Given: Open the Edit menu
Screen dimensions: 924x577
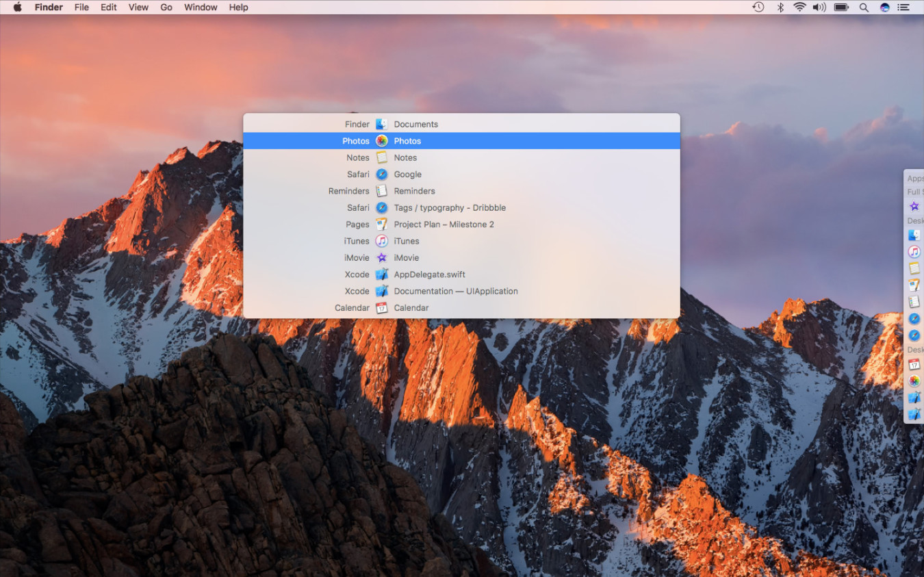Looking at the screenshot, I should point(109,7).
